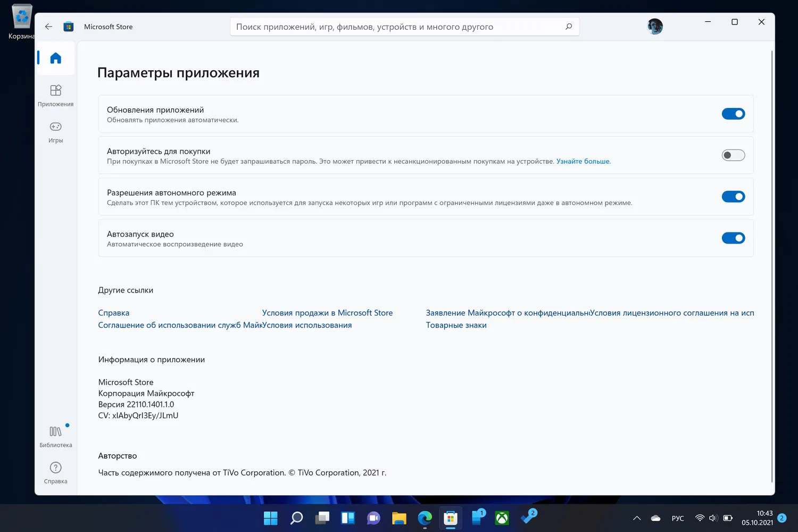
Task: Click the Microsoft Store taskbar icon
Action: (451, 518)
